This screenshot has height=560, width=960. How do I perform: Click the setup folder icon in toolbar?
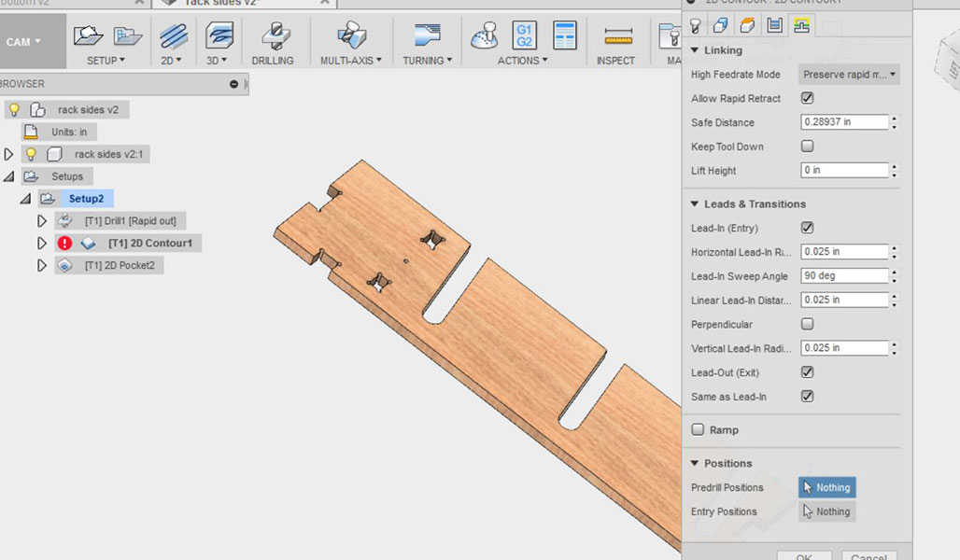point(127,36)
